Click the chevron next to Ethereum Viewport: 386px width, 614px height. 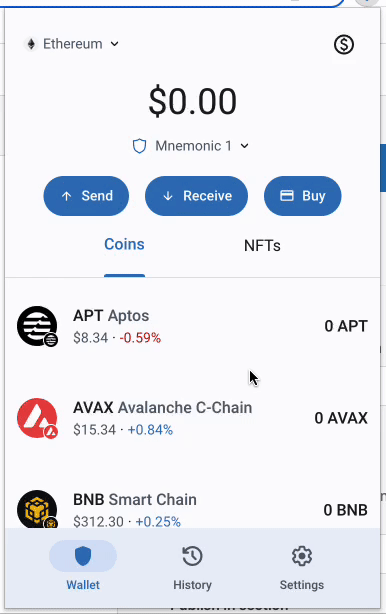point(114,44)
